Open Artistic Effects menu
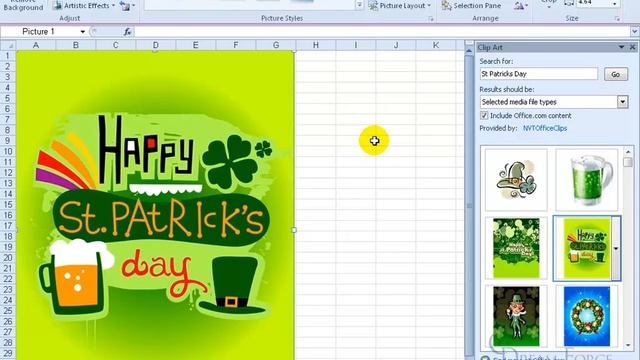This screenshot has height=360, width=640. point(85,6)
